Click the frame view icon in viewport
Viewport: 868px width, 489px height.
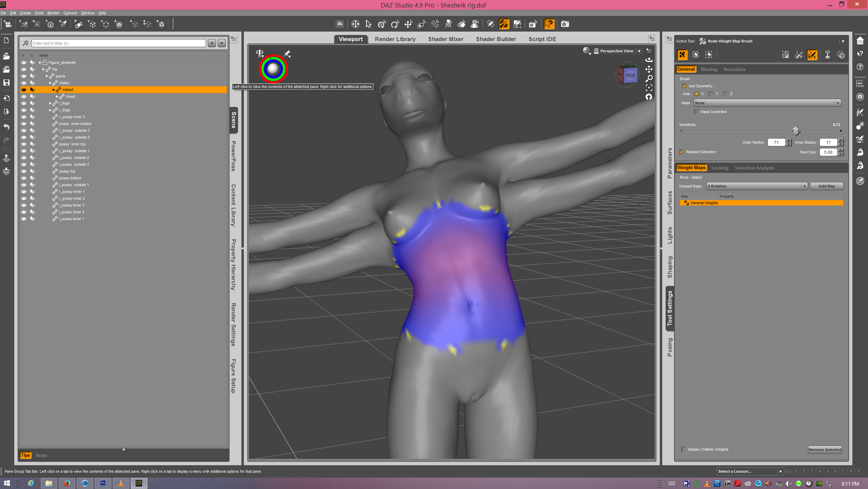649,88
